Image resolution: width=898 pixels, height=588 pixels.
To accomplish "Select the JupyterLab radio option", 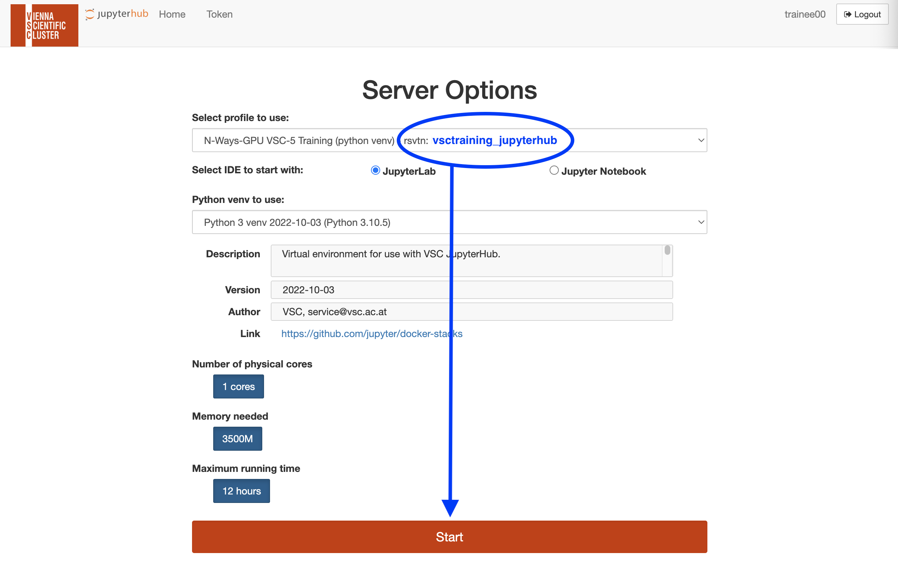I will 375,170.
